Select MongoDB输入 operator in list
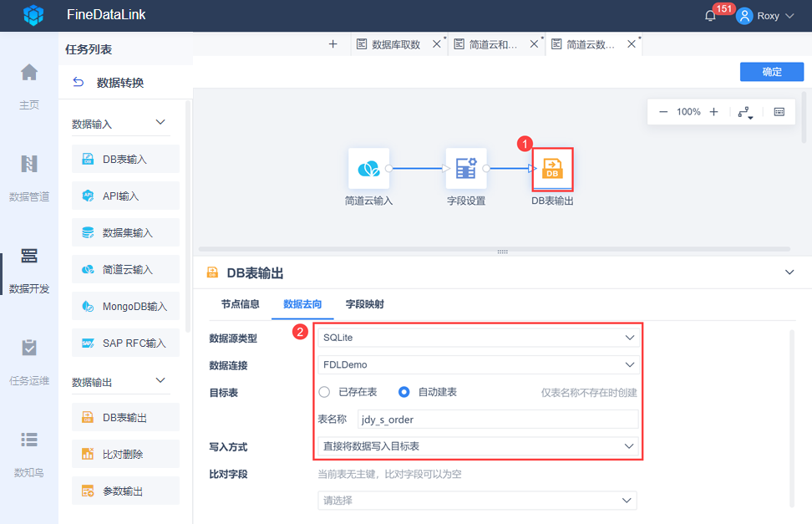812x524 pixels. coord(125,307)
